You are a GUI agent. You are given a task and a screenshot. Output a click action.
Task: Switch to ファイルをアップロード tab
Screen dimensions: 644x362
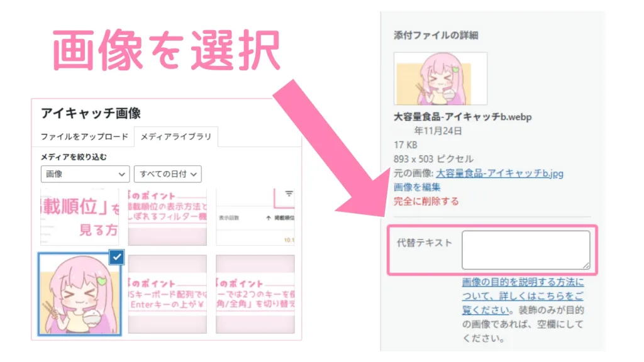pyautogui.click(x=84, y=136)
